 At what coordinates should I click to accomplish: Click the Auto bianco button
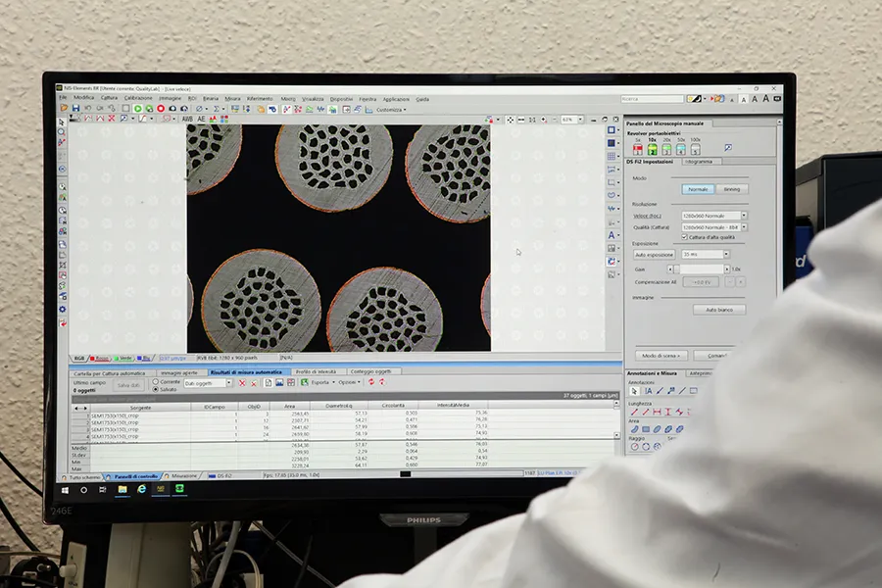[718, 310]
